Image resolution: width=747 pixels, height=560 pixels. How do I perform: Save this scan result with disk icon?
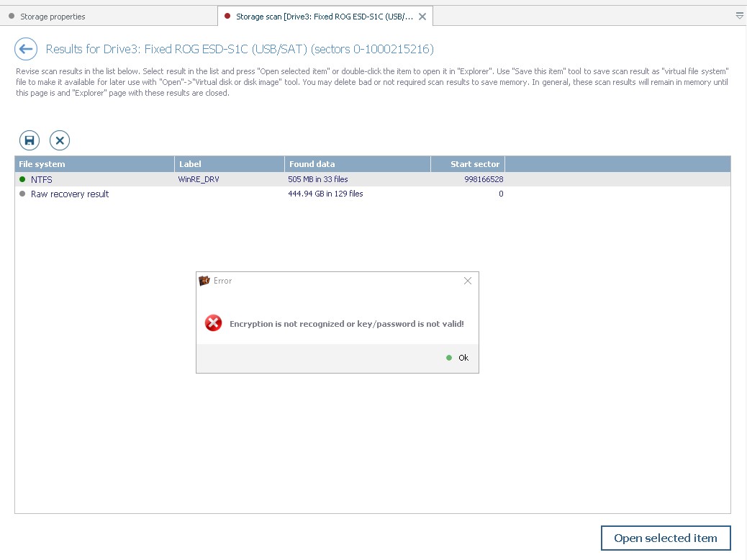(x=30, y=140)
